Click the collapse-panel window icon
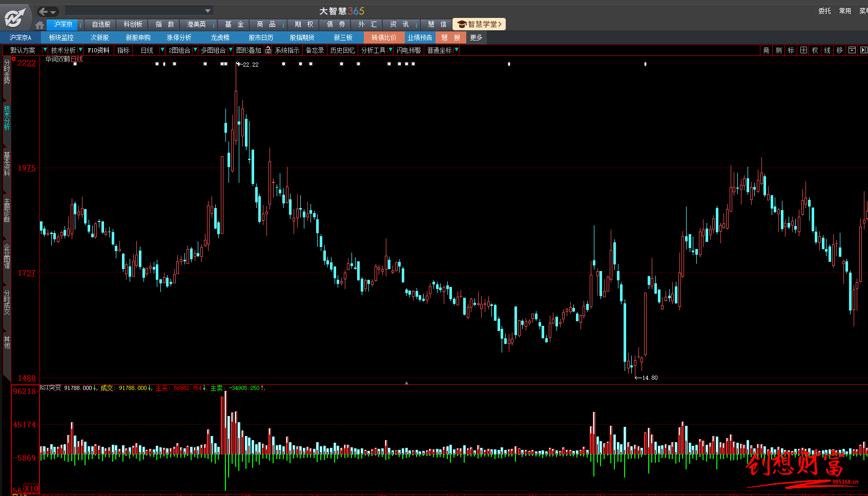 pos(852,50)
